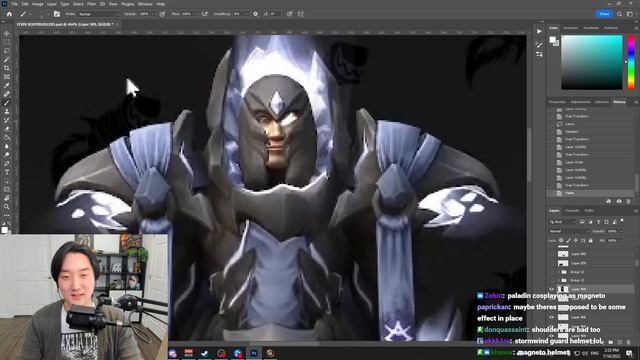Viewport: 640px width, 360px height.
Task: Toggle layer filtering on/off switch
Action: (x=622, y=221)
